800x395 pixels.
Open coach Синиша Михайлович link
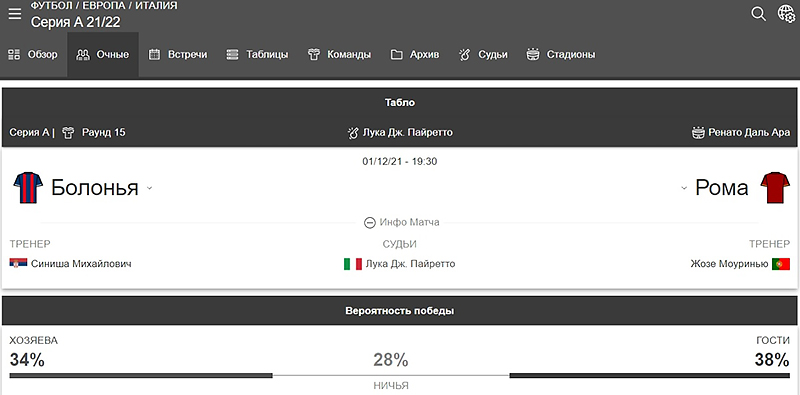pyautogui.click(x=81, y=264)
